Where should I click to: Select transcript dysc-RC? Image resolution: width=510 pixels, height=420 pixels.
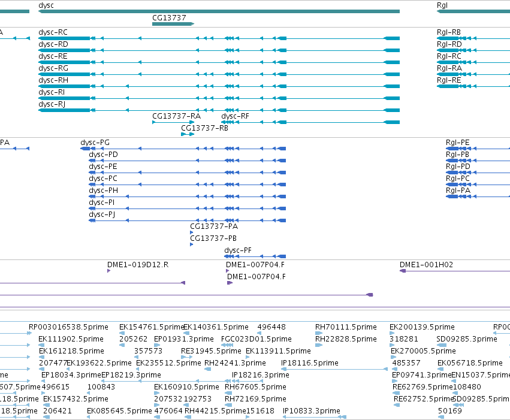(219, 38)
